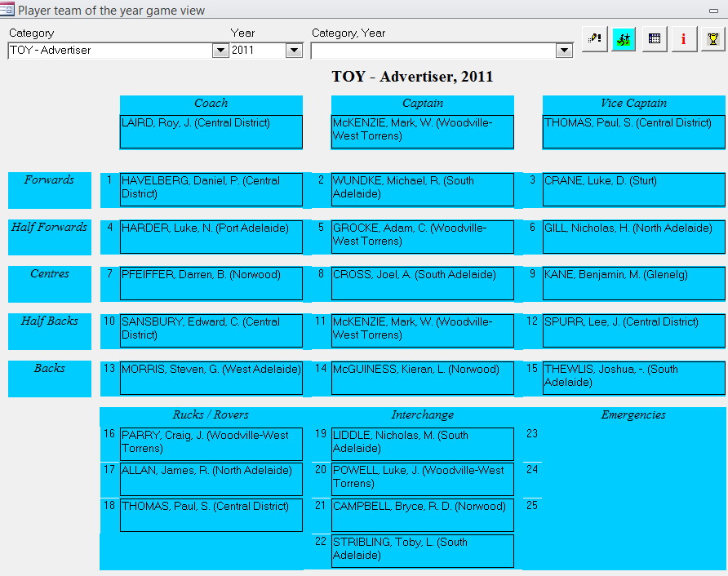The height and width of the screenshot is (576, 728).
Task: Click the Rucks / Rovers section header
Action: tap(211, 415)
